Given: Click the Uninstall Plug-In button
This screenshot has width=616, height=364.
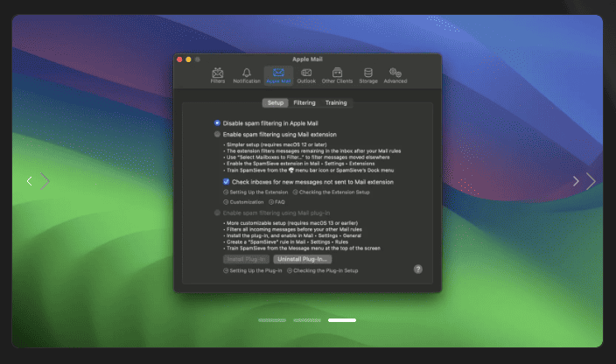Looking at the screenshot, I should click(x=303, y=259).
